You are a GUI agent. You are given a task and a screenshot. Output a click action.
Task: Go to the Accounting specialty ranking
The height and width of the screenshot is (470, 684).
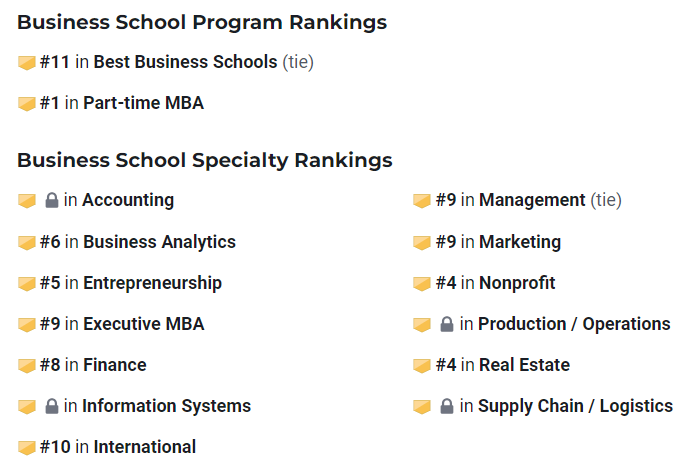pyautogui.click(x=127, y=200)
